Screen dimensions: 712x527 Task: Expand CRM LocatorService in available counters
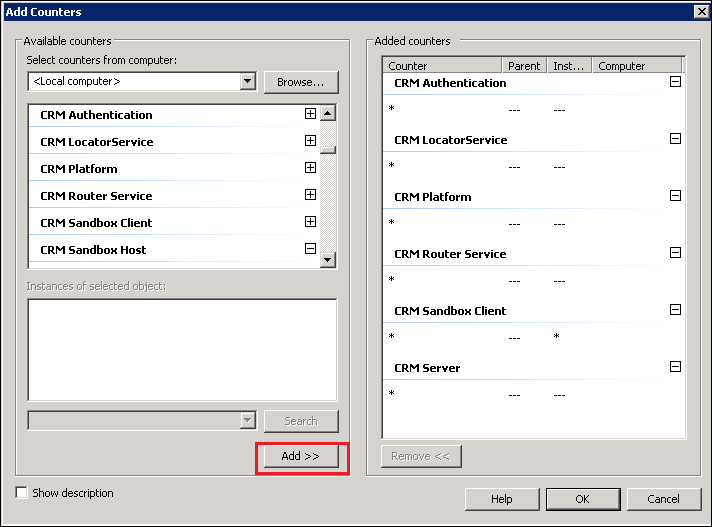pyautogui.click(x=310, y=141)
